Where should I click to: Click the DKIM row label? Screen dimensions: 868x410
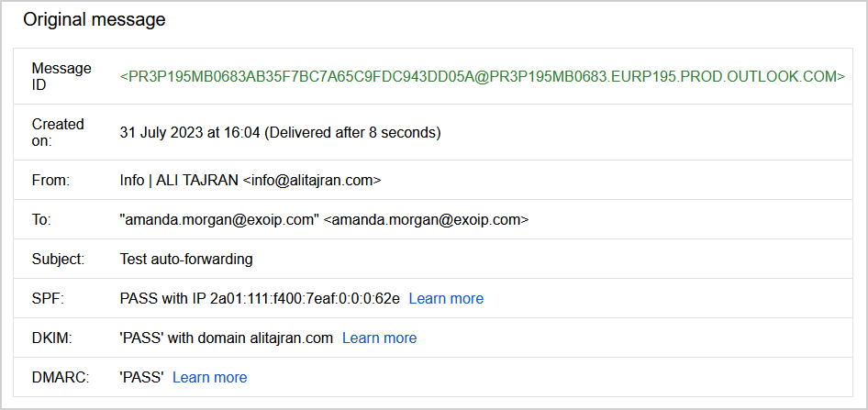tap(51, 338)
